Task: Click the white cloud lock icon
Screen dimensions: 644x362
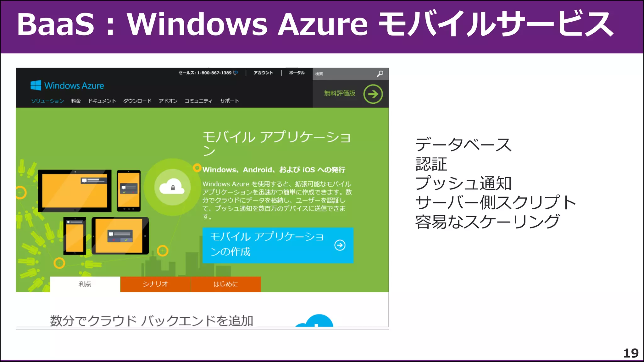Action: coord(172,187)
